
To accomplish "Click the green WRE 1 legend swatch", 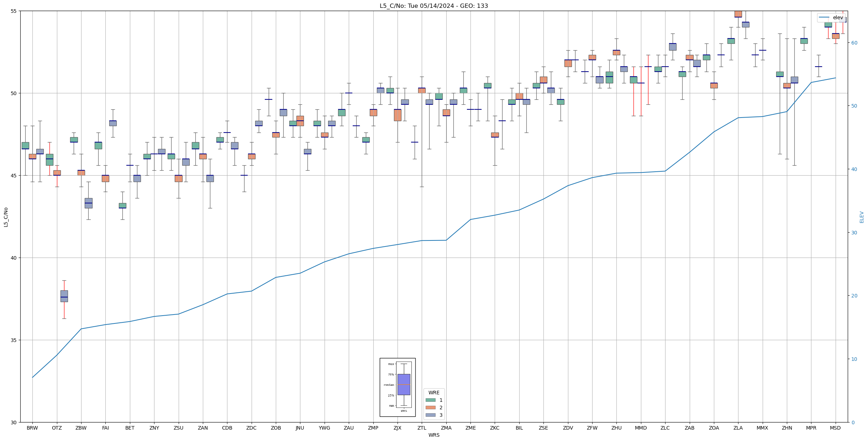I will (430, 400).
